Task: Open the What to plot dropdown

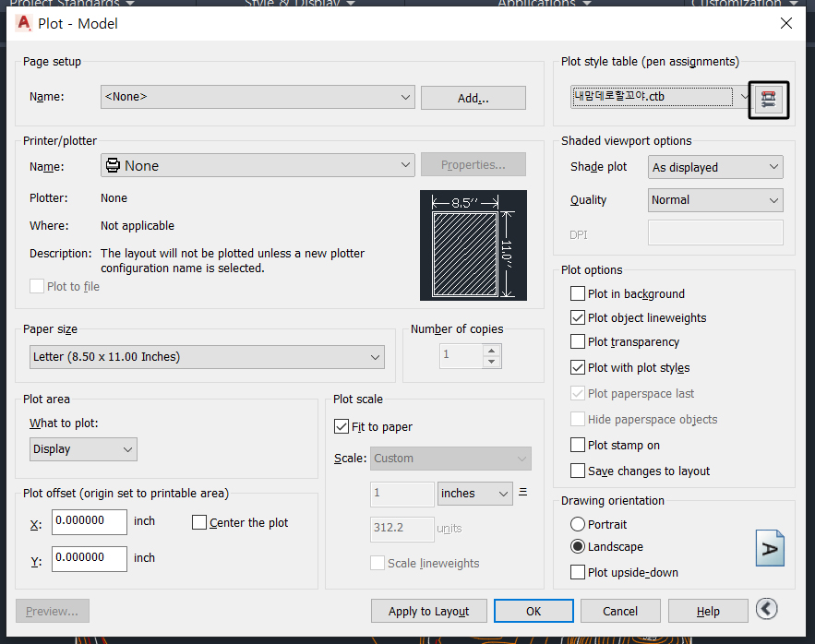Action: point(83,449)
